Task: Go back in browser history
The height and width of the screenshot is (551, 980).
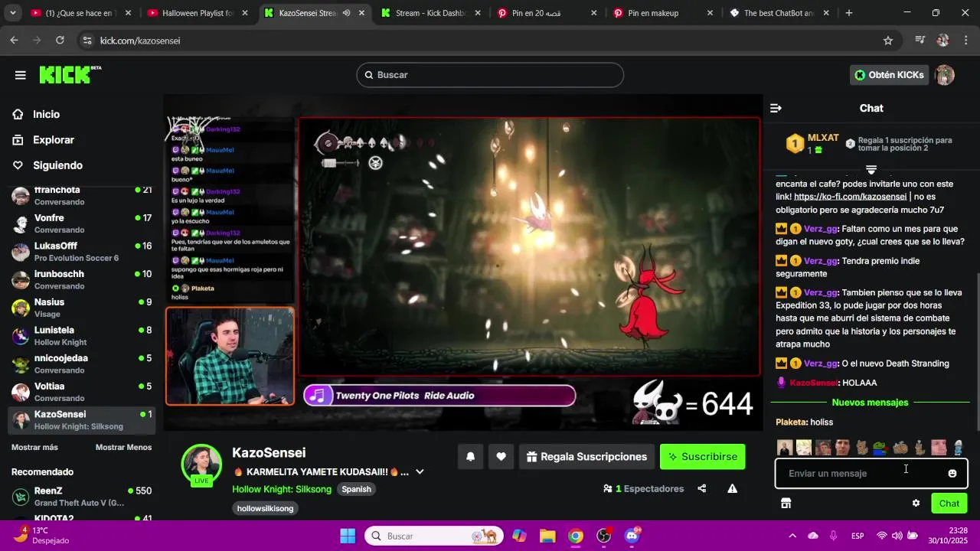Action: tap(14, 41)
